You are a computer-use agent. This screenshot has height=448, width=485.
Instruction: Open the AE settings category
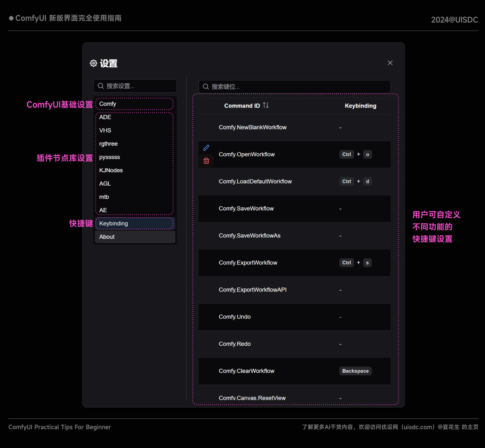pyautogui.click(x=135, y=210)
